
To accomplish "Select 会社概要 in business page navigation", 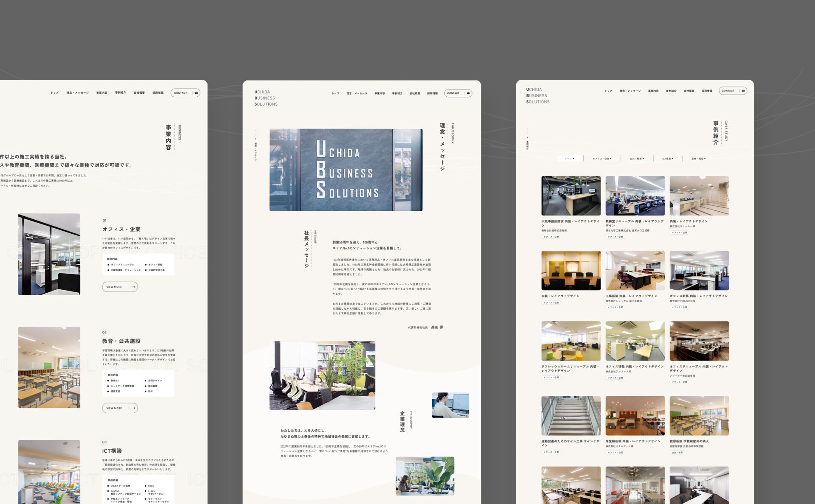I will pos(139,93).
